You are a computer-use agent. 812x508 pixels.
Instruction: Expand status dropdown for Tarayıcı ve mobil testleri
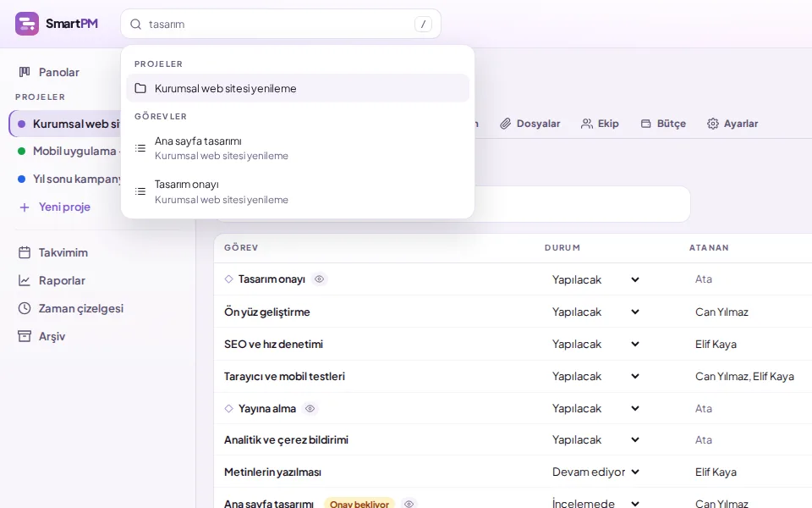(x=595, y=376)
